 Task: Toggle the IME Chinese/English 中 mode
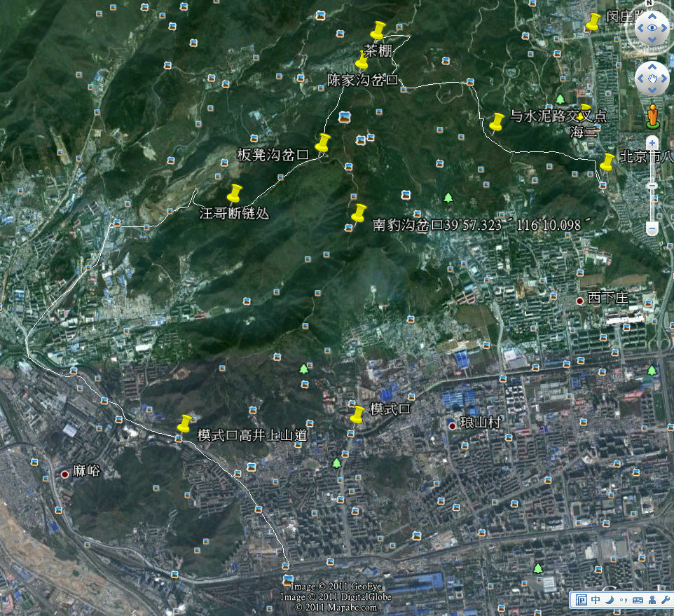(x=596, y=601)
